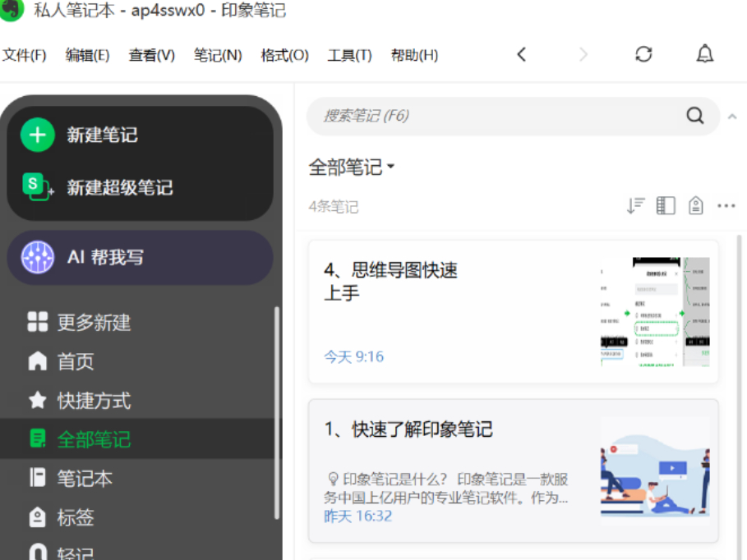Click the 4条笔记 count label
Screen dimensions: 747x560
click(x=334, y=207)
